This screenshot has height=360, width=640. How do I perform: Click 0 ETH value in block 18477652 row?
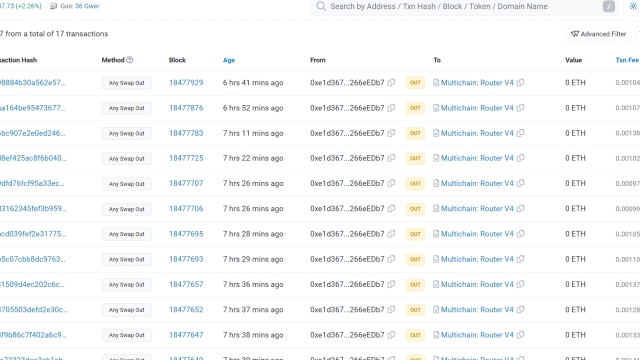(575, 309)
